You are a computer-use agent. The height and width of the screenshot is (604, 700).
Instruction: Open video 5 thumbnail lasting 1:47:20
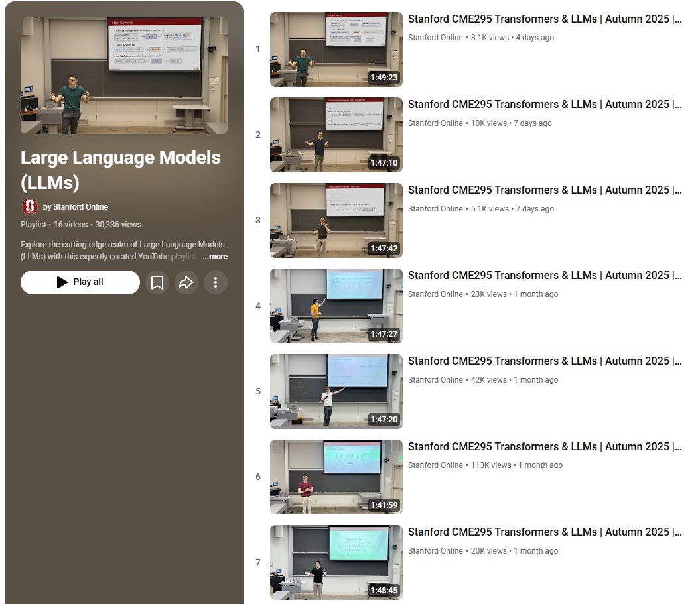336,391
